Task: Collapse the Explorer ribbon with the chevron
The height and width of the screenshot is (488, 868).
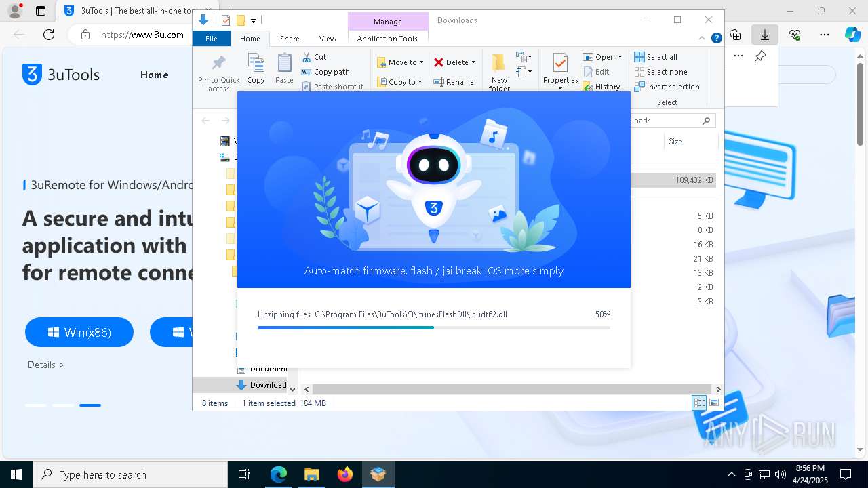Action: [703, 39]
